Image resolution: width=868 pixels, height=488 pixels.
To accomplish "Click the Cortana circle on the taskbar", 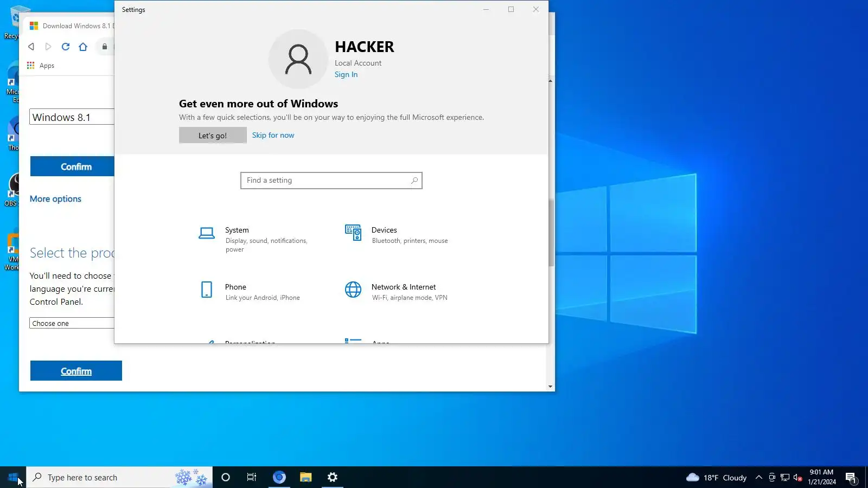I will 226,477.
